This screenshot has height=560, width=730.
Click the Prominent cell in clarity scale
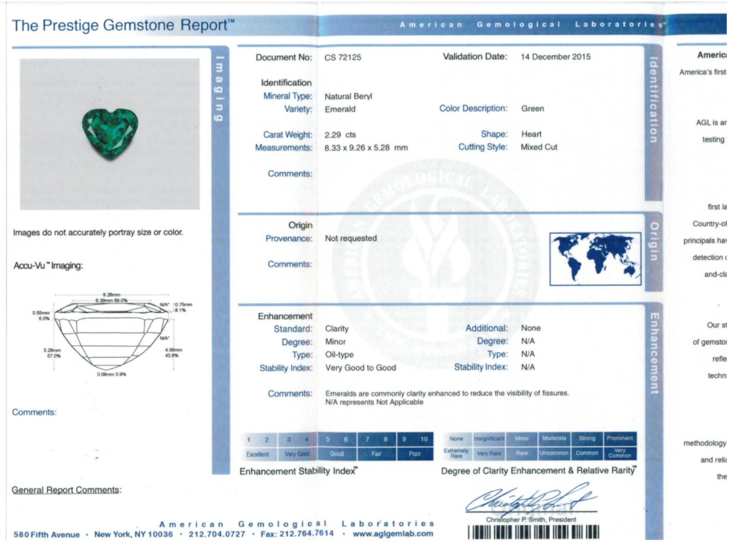620,439
